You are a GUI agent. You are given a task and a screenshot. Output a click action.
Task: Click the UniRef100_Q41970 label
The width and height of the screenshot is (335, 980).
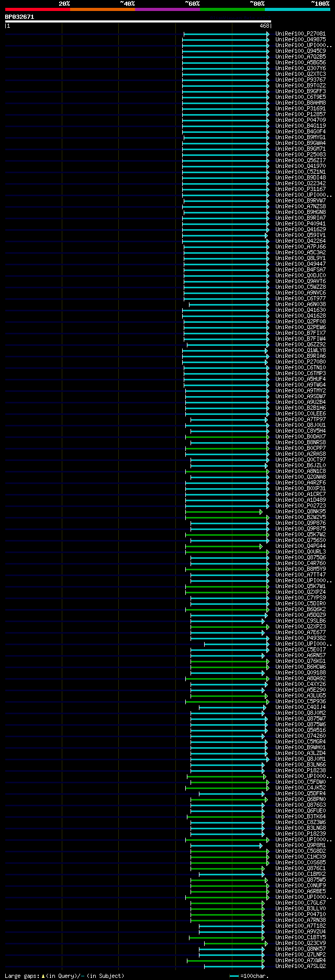(x=300, y=166)
